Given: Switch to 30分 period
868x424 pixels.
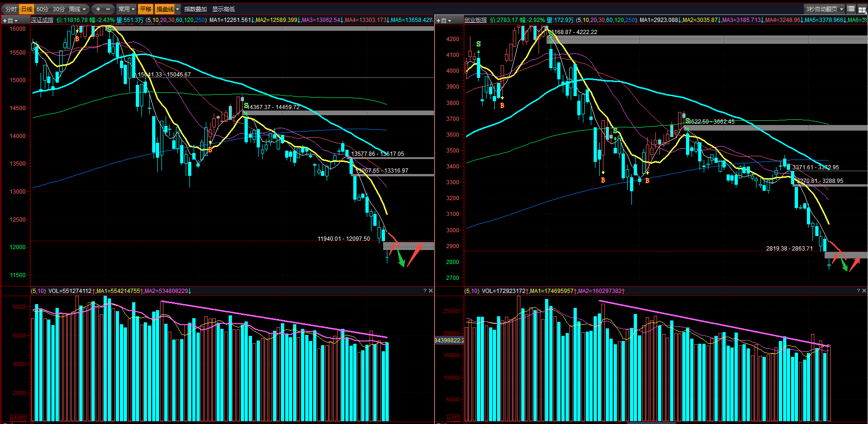Looking at the screenshot, I should [x=59, y=9].
